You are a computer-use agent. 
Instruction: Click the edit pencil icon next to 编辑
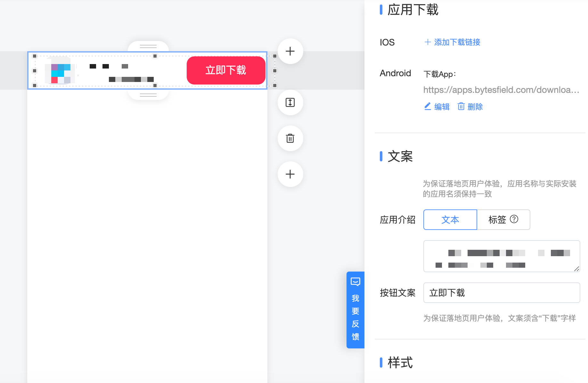(427, 107)
